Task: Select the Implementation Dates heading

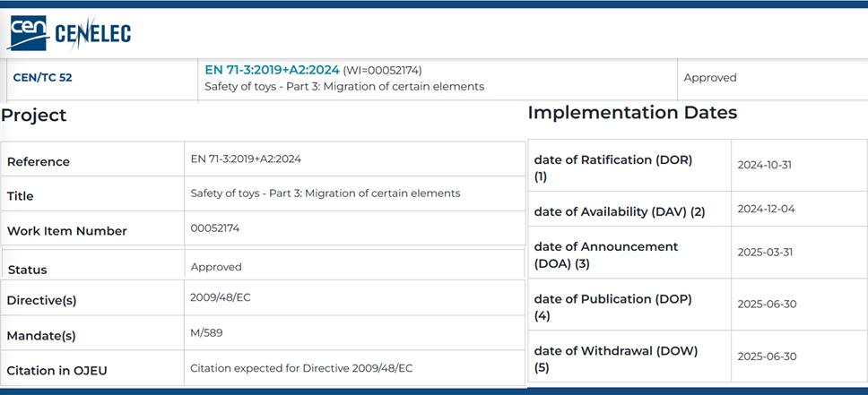Action: coord(632,113)
